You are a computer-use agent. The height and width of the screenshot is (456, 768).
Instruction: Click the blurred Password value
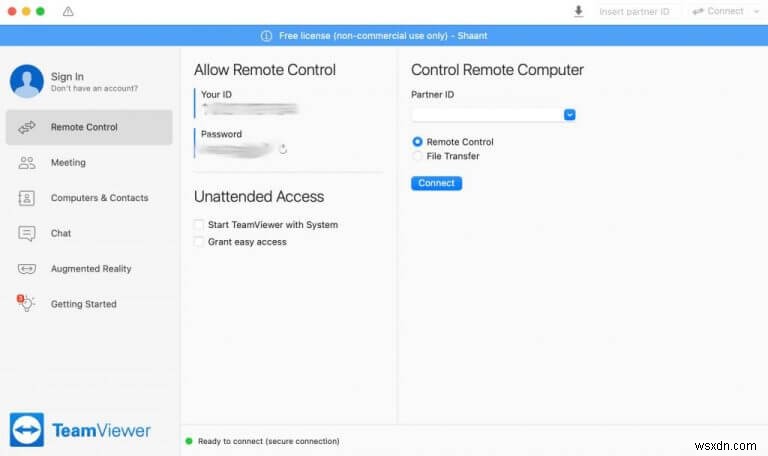[236, 149]
